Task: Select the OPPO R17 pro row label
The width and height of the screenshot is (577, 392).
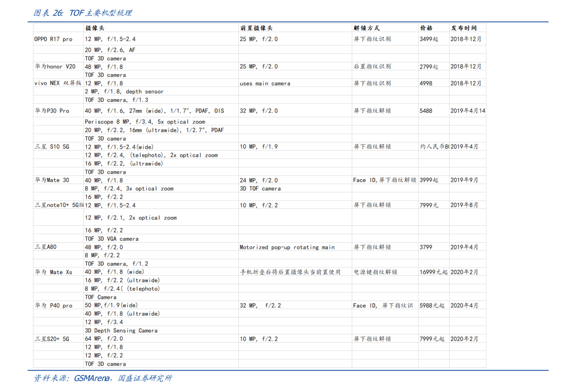Action: (53, 39)
